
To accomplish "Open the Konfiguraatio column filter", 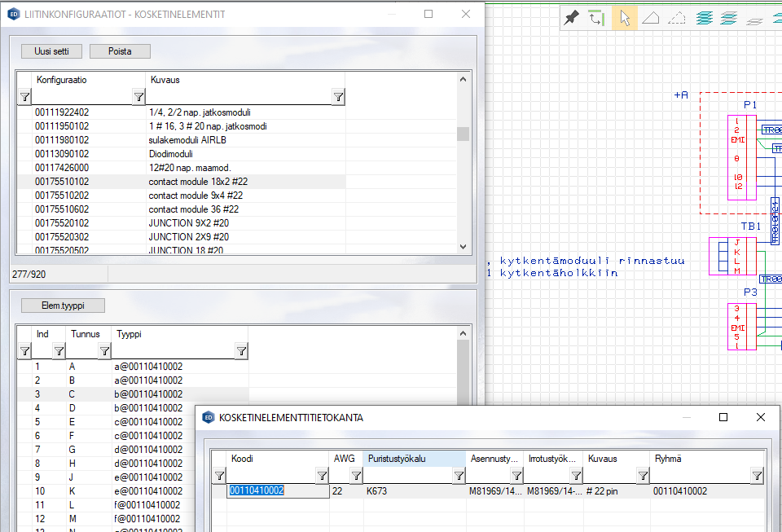I will [x=138, y=97].
